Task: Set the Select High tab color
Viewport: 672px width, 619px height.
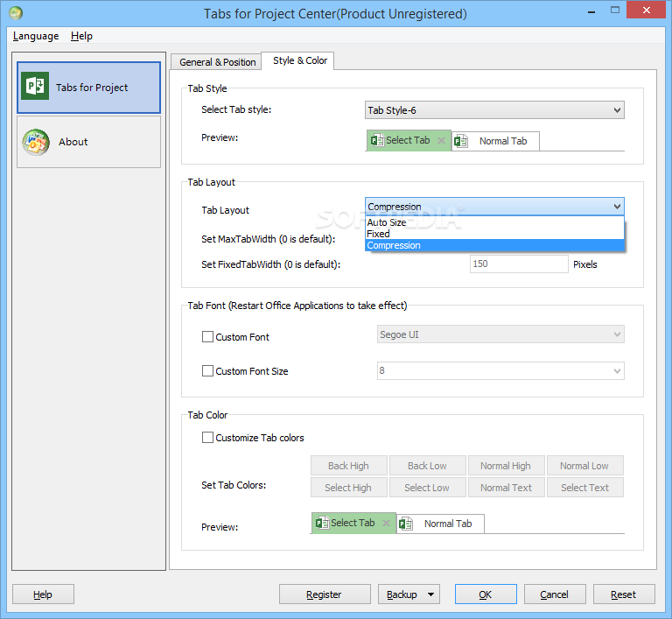Action: coord(349,488)
